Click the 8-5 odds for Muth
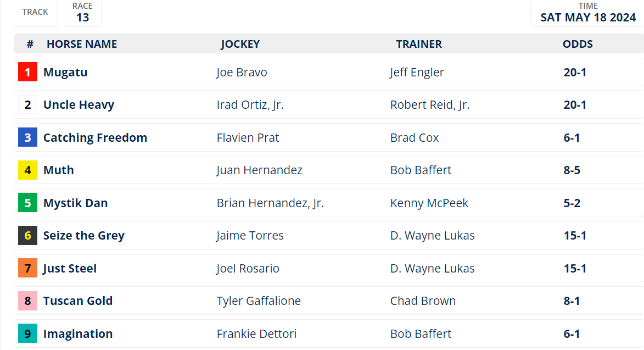 pyautogui.click(x=572, y=170)
